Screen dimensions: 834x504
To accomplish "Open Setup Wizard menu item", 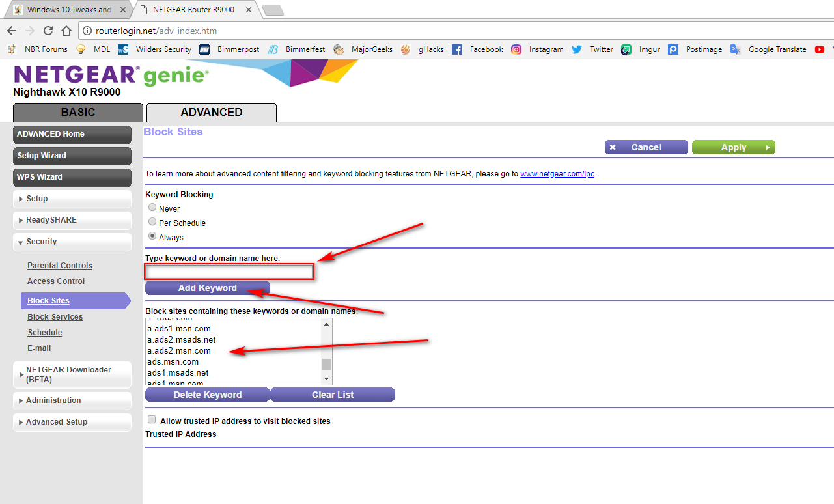I will coord(72,156).
